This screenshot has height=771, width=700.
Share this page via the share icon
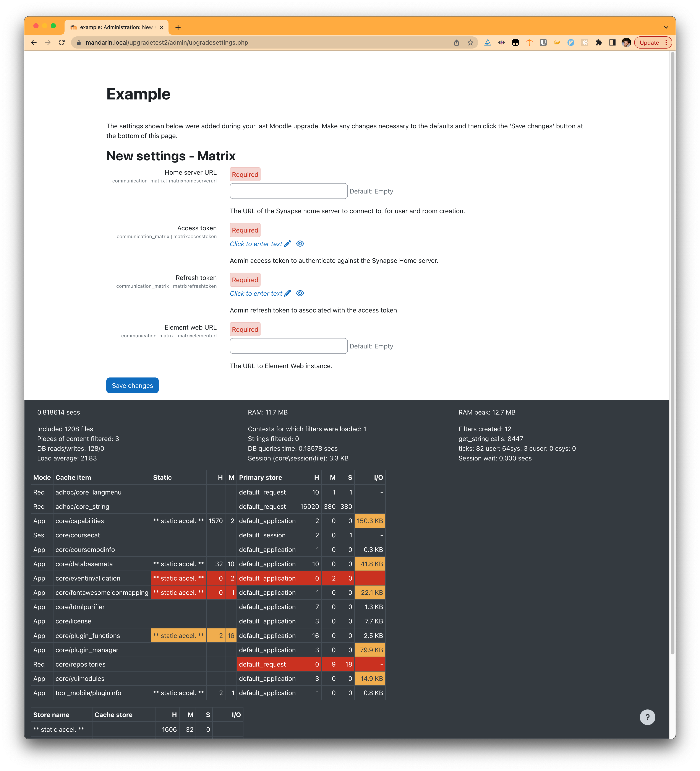coord(457,42)
